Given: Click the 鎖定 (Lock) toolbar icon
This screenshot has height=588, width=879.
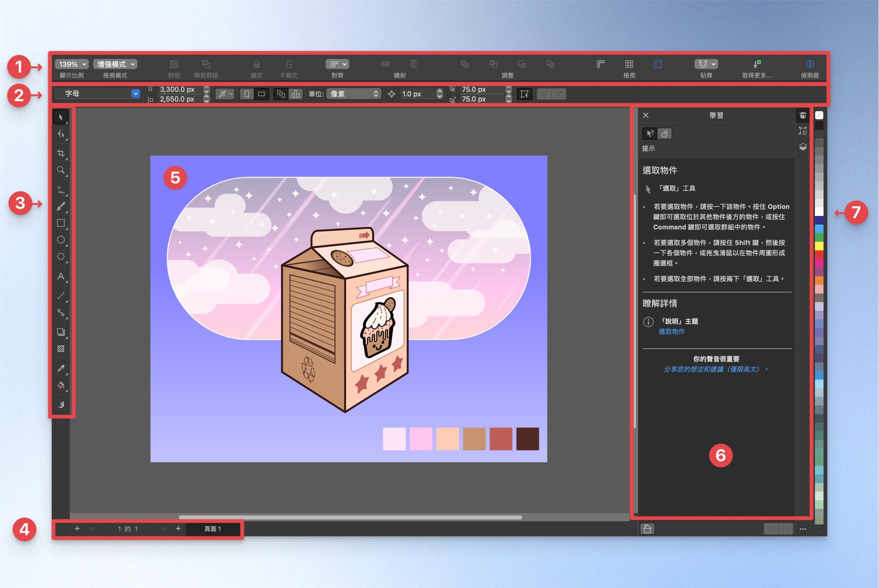Looking at the screenshot, I should [x=256, y=64].
